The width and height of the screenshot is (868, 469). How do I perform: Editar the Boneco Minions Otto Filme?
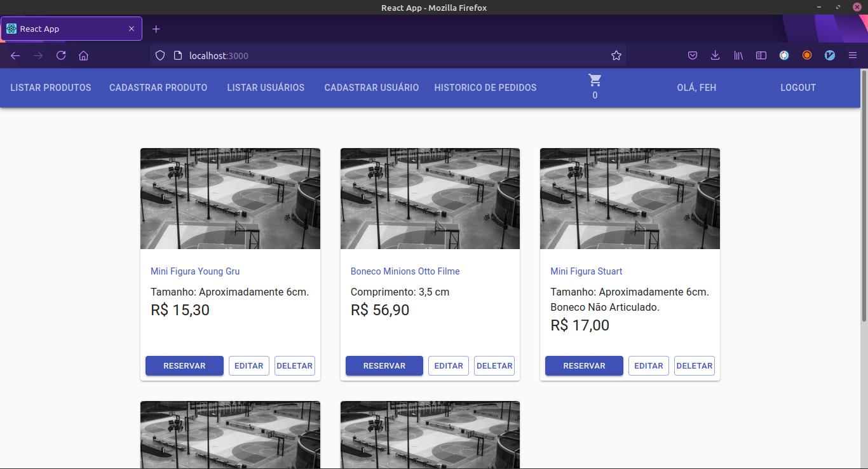click(449, 366)
